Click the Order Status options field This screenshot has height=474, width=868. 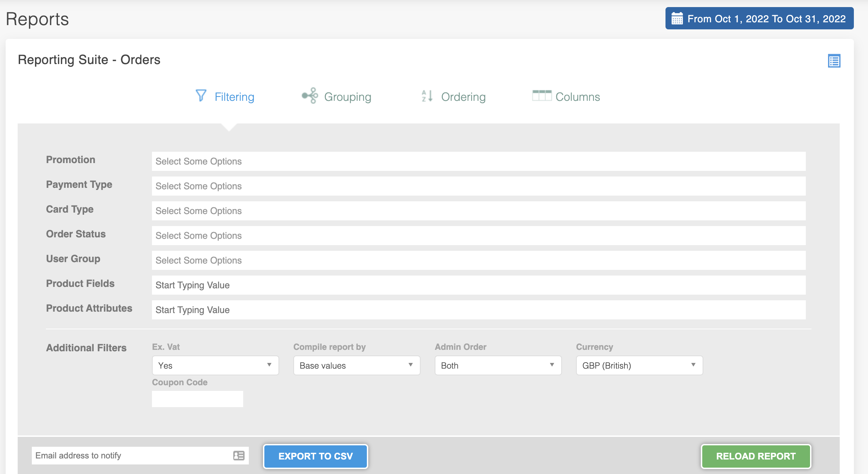click(x=479, y=236)
